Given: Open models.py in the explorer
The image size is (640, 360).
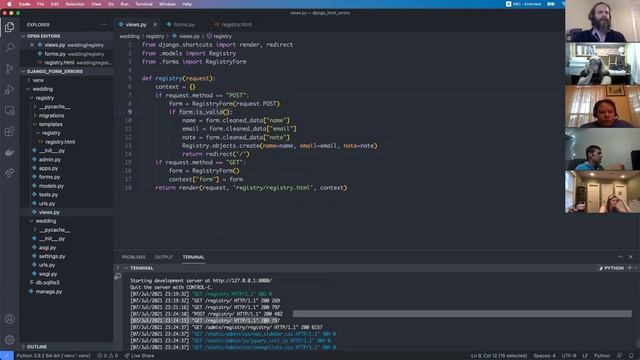Looking at the screenshot, I should click(51, 186).
